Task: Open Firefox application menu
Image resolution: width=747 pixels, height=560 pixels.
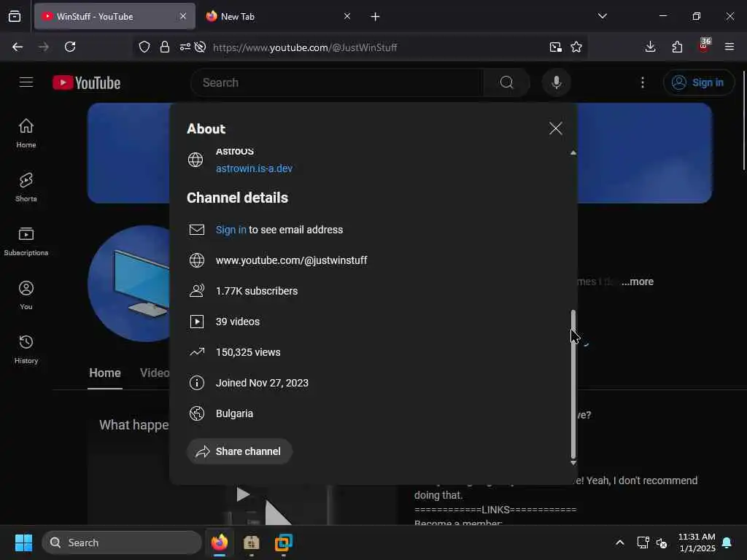Action: [x=729, y=47]
